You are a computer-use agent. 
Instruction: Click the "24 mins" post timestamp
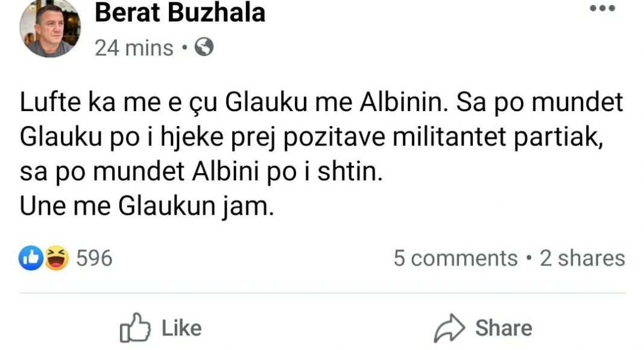point(134,48)
